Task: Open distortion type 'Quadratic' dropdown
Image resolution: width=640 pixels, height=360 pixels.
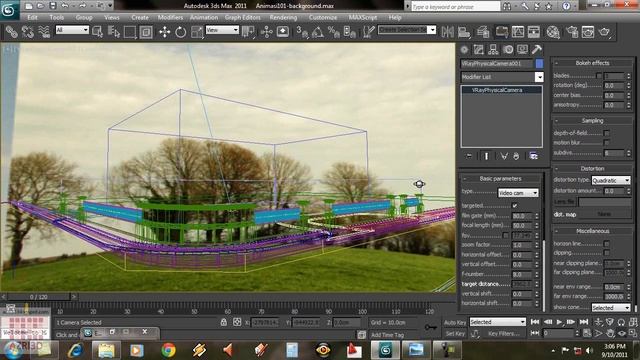Action: click(611, 180)
